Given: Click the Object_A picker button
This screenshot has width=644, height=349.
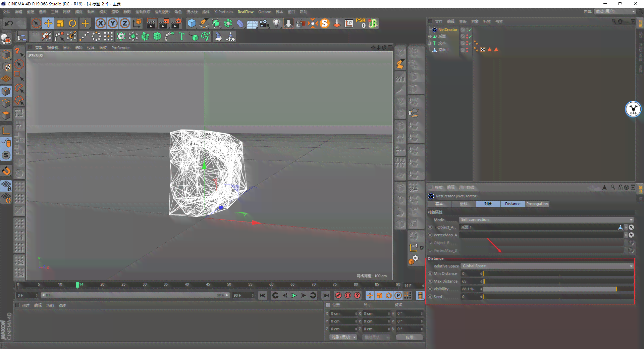Looking at the screenshot, I should [631, 227].
